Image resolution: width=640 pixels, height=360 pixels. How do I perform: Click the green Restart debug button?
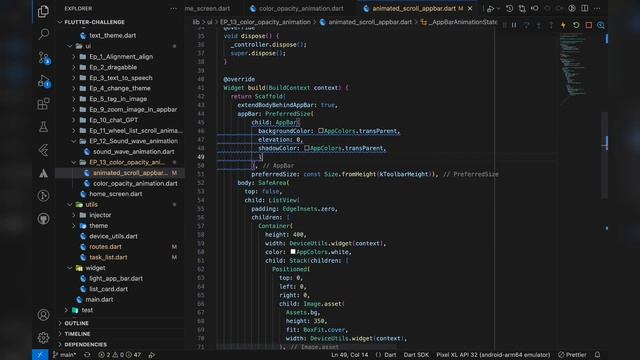pyautogui.click(x=576, y=25)
